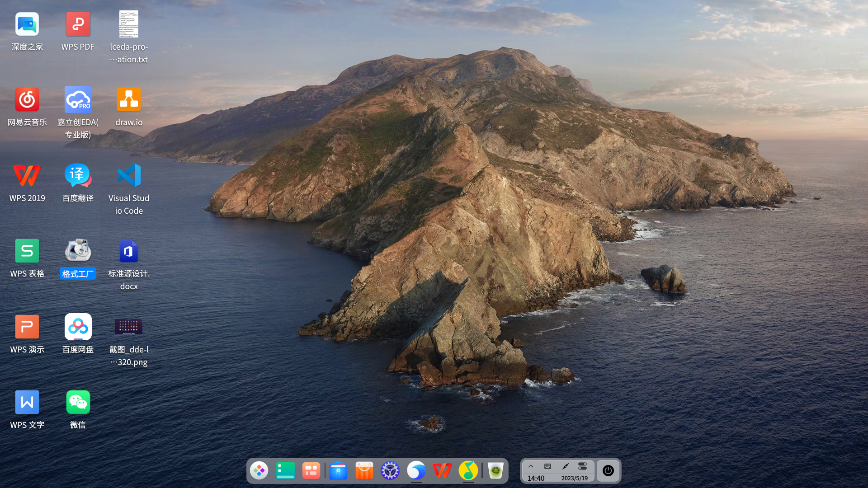Image resolution: width=868 pixels, height=488 pixels.
Task: Open the launcher in the dock
Action: (259, 471)
